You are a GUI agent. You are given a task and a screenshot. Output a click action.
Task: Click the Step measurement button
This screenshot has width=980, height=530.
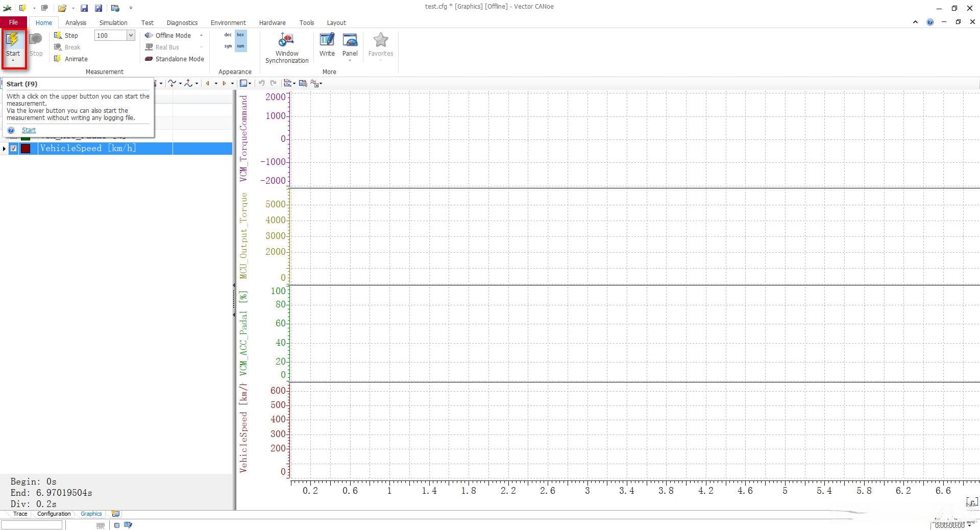[x=66, y=35]
